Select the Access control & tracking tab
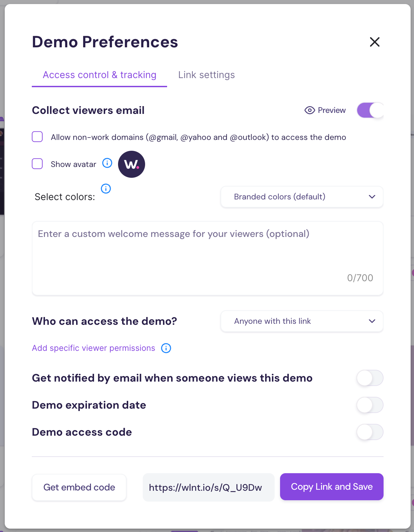Image resolution: width=414 pixels, height=532 pixels. [99, 75]
